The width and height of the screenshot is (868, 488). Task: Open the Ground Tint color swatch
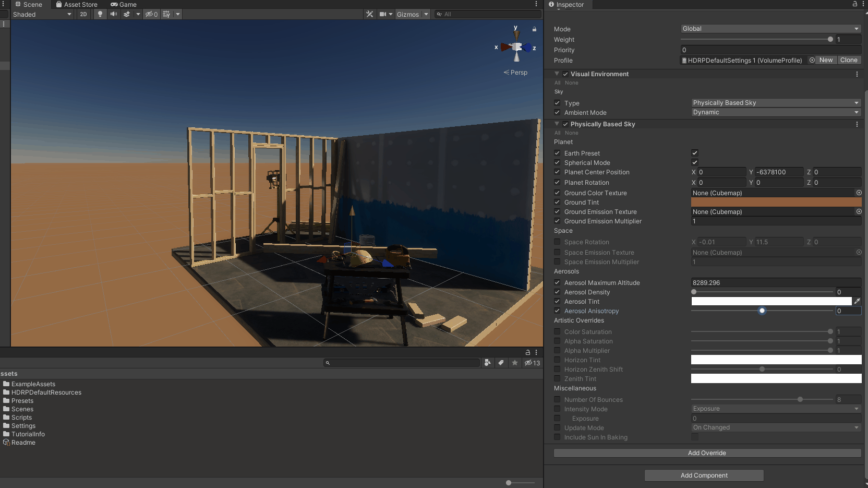776,202
